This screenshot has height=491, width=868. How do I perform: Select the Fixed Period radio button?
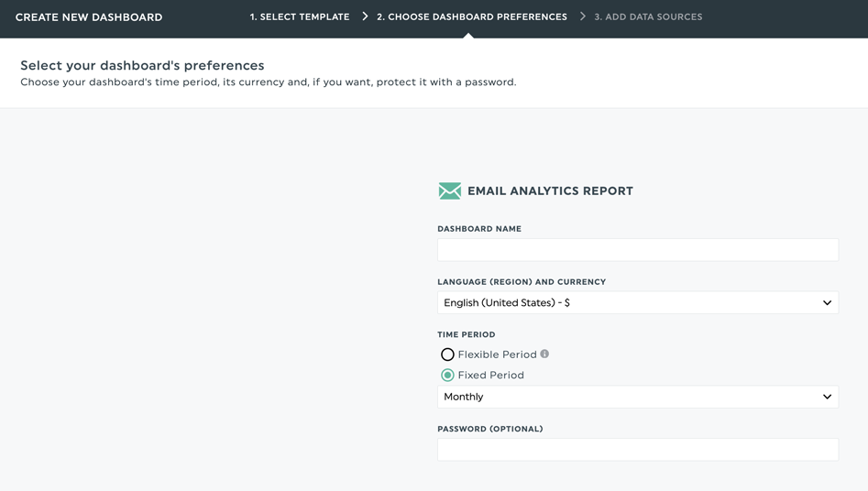[x=447, y=376]
